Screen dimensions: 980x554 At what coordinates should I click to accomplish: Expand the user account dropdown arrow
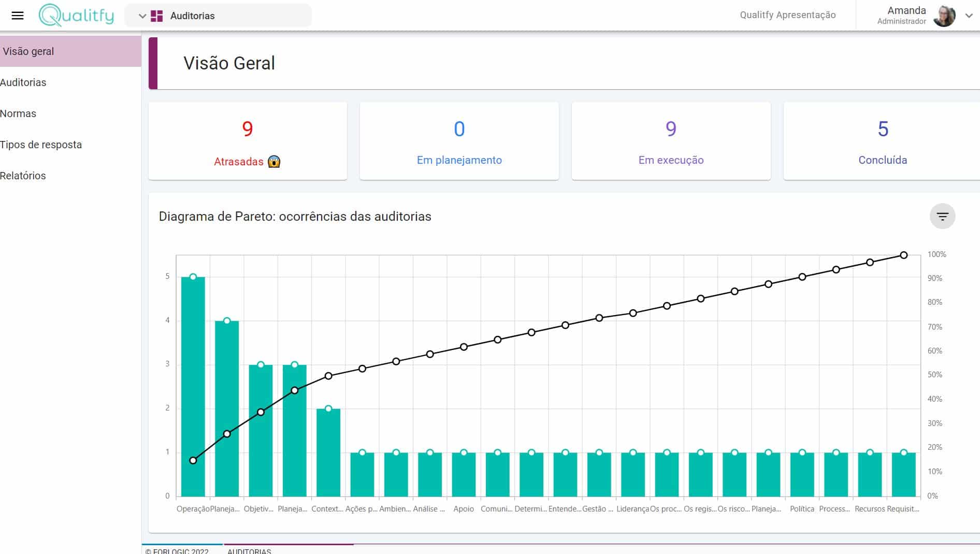coord(969,16)
